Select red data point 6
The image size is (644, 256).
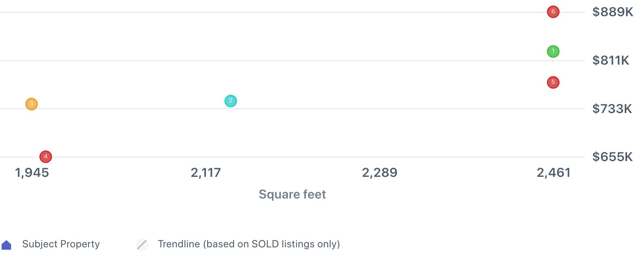[x=553, y=12]
